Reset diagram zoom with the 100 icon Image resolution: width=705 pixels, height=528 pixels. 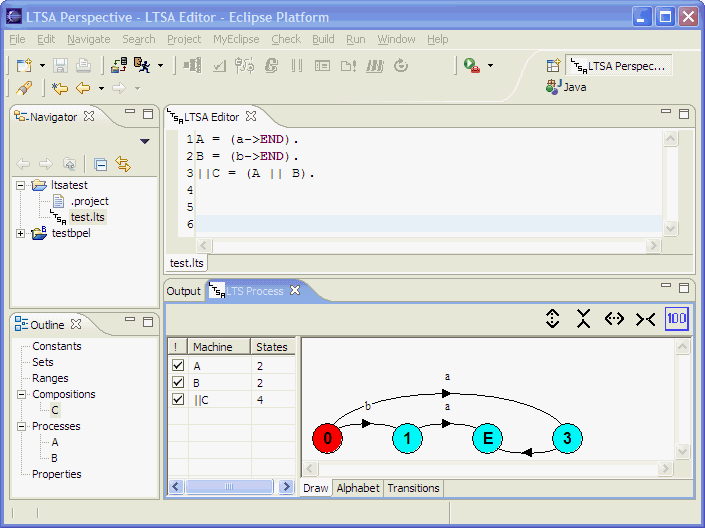(x=677, y=319)
